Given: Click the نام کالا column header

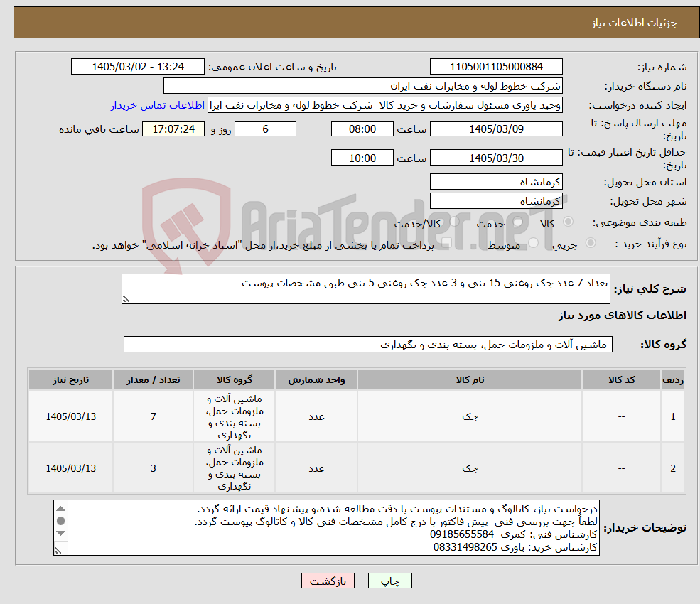Looking at the screenshot, I should click(x=469, y=379).
